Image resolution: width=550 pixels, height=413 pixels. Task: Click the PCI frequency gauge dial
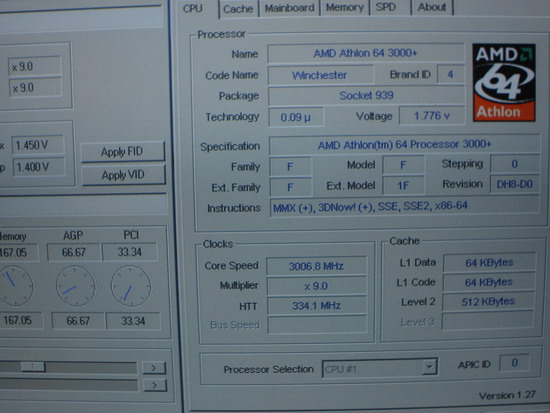click(x=131, y=286)
